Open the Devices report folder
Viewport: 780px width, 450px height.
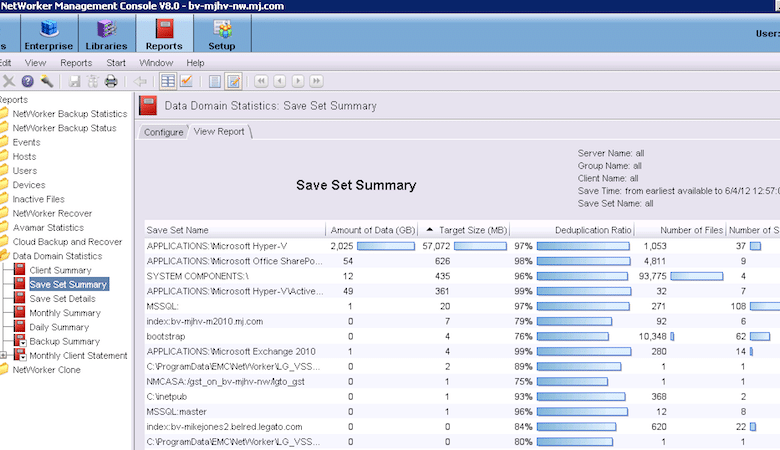click(x=29, y=185)
